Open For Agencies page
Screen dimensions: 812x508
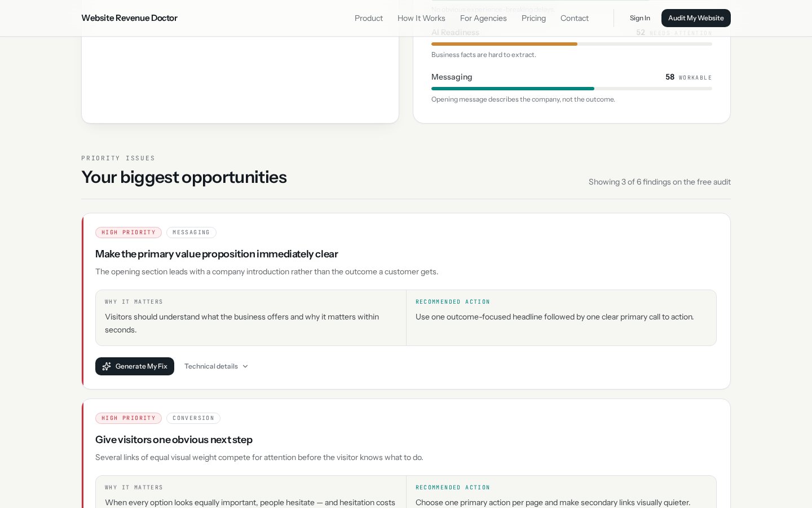click(x=483, y=18)
